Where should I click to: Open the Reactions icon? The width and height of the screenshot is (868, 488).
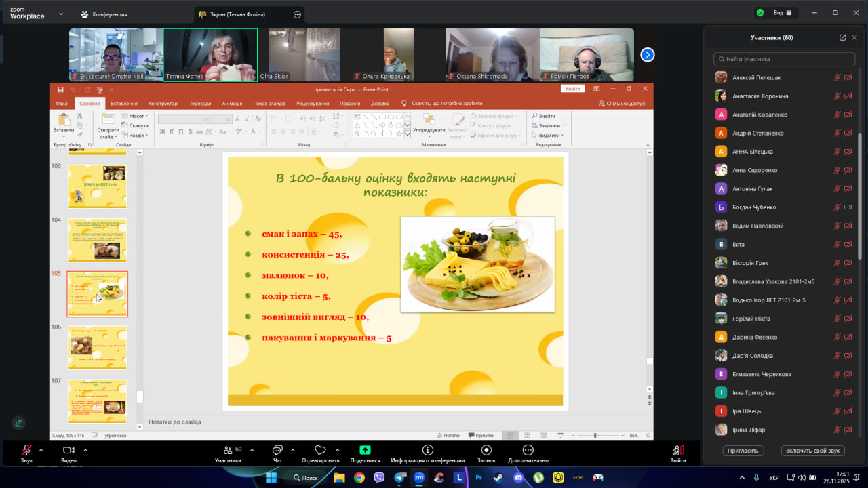click(x=320, y=450)
